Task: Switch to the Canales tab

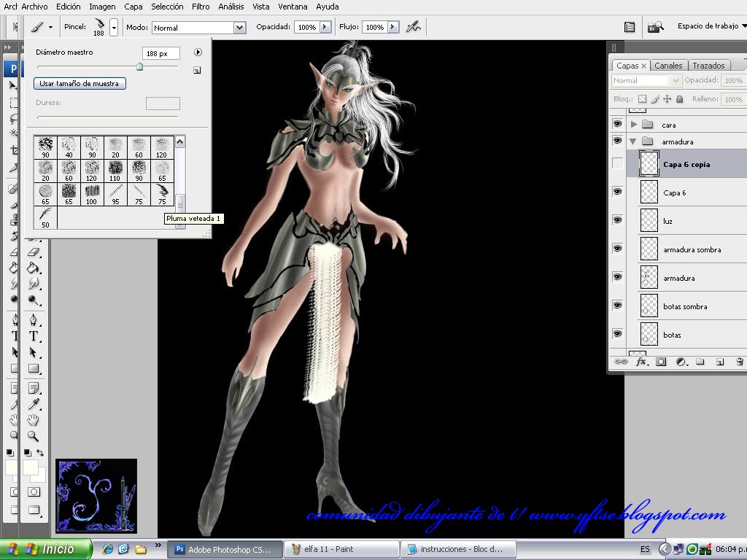Action: (x=668, y=66)
